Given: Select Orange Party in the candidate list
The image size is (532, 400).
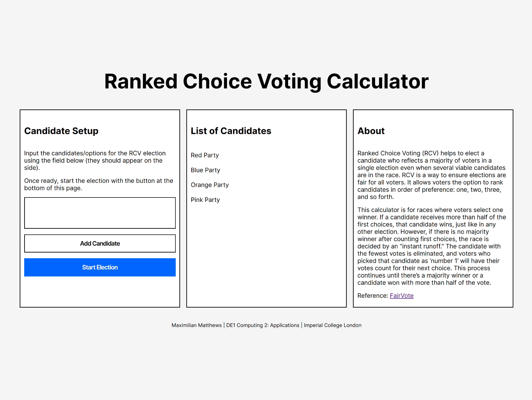Looking at the screenshot, I should 210,185.
